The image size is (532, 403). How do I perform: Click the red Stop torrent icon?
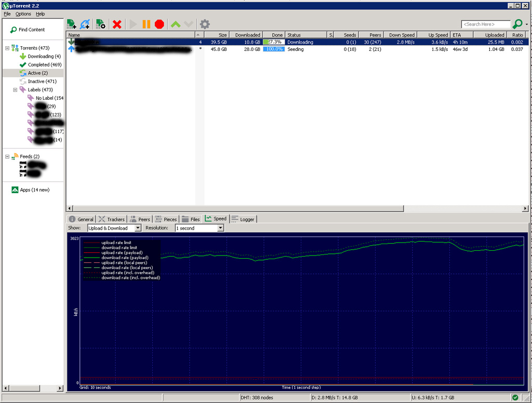[159, 24]
